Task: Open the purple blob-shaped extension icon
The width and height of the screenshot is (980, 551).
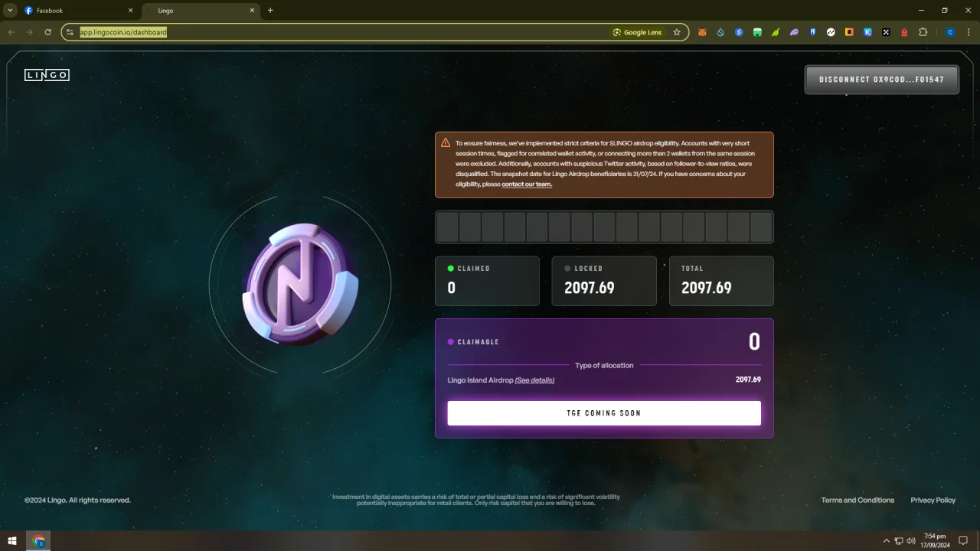Action: (x=794, y=32)
